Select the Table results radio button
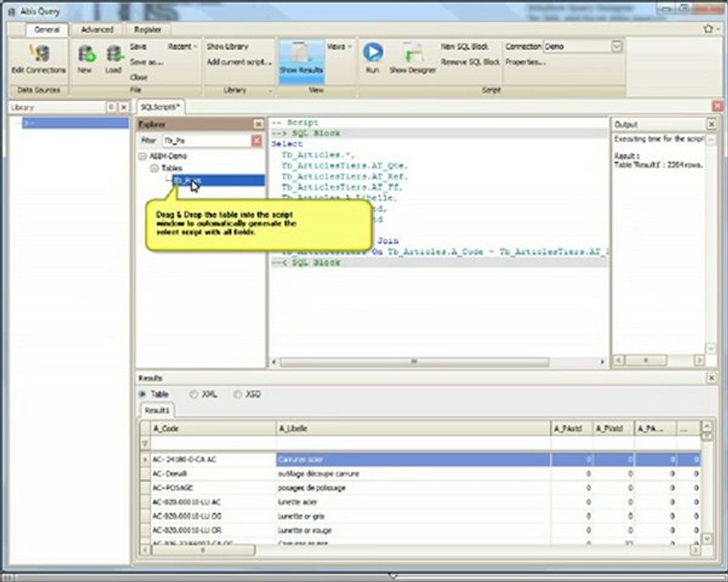The height and width of the screenshot is (582, 728). click(x=142, y=394)
